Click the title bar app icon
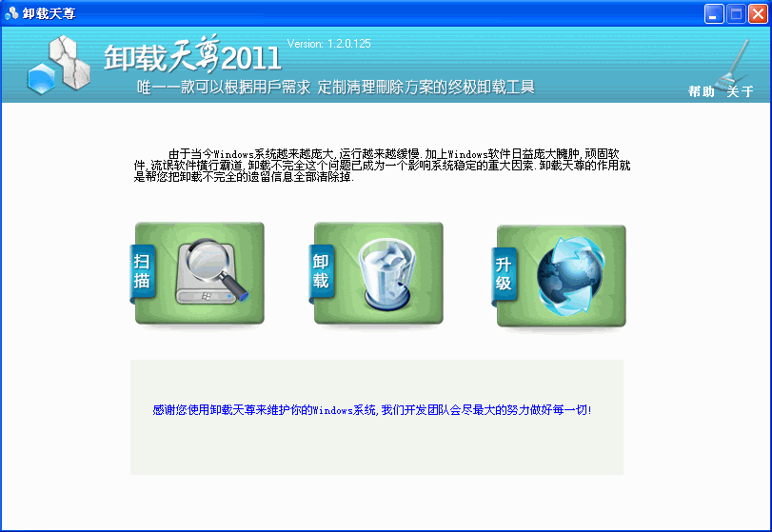 [x=11, y=13]
